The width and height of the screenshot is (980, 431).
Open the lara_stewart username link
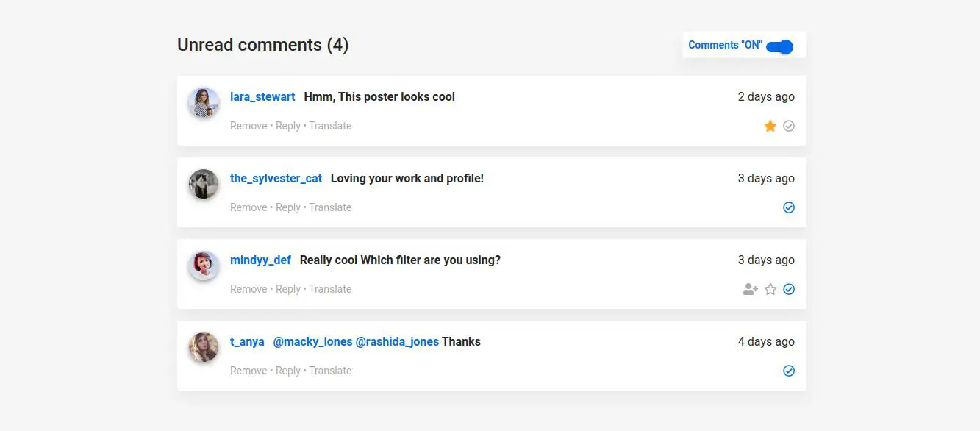(x=262, y=97)
